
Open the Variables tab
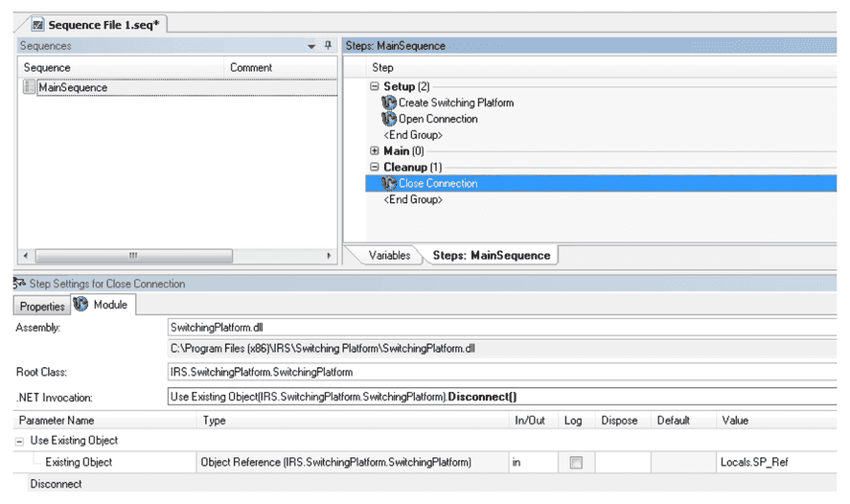coord(389,255)
